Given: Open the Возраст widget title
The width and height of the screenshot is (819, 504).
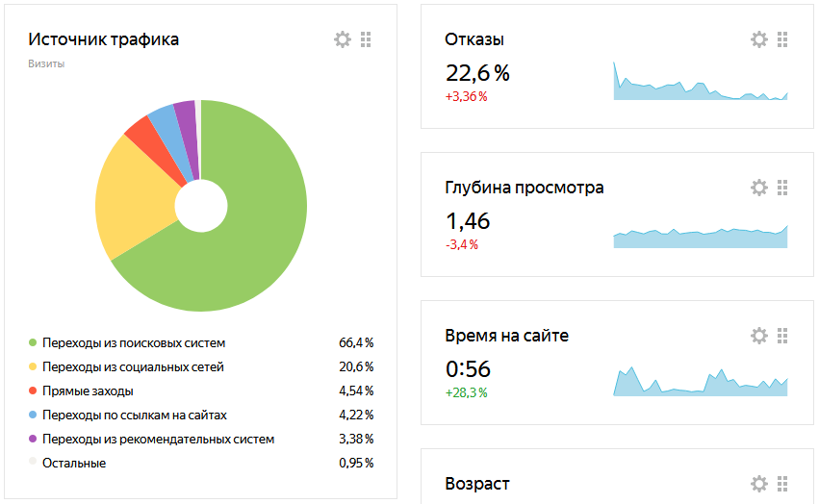Looking at the screenshot, I should (x=477, y=484).
